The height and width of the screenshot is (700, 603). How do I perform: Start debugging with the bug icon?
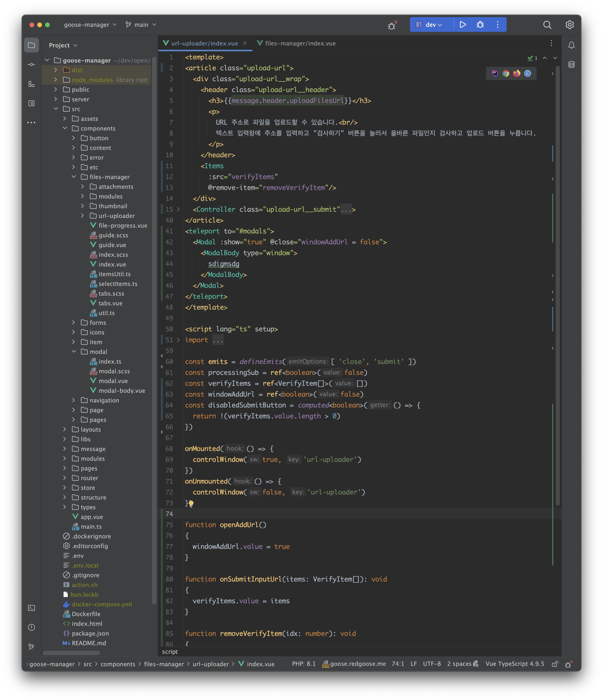(x=480, y=25)
